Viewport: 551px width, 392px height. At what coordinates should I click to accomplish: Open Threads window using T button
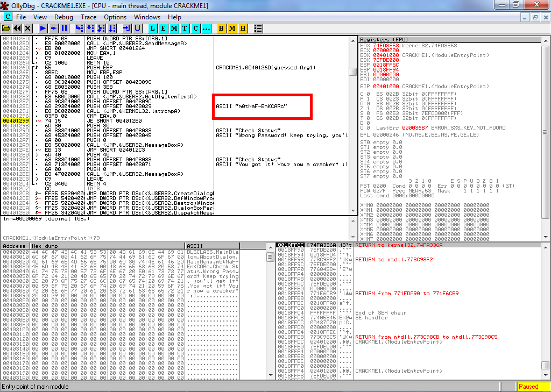[185, 28]
